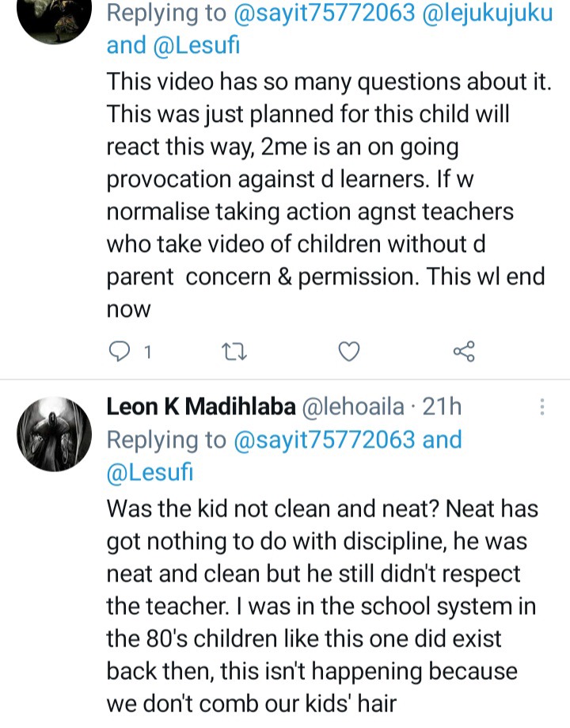Open the three-dot menu on Leon's tweet
The height and width of the screenshot is (728, 570).
[542, 406]
